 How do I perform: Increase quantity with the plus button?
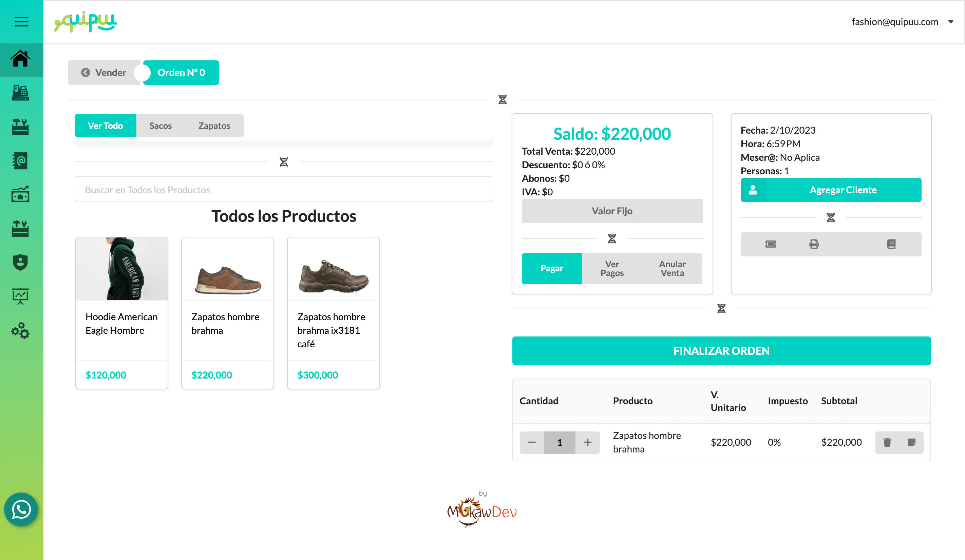click(x=587, y=442)
